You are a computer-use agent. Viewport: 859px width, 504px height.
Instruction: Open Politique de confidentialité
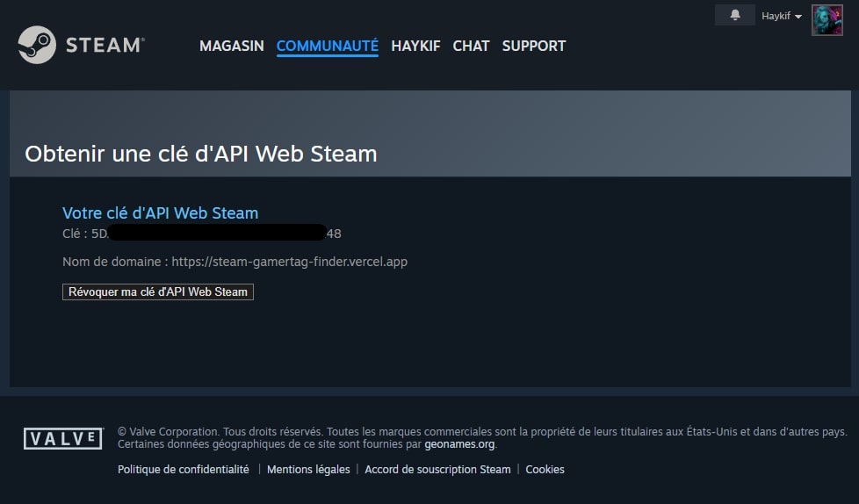coord(183,470)
